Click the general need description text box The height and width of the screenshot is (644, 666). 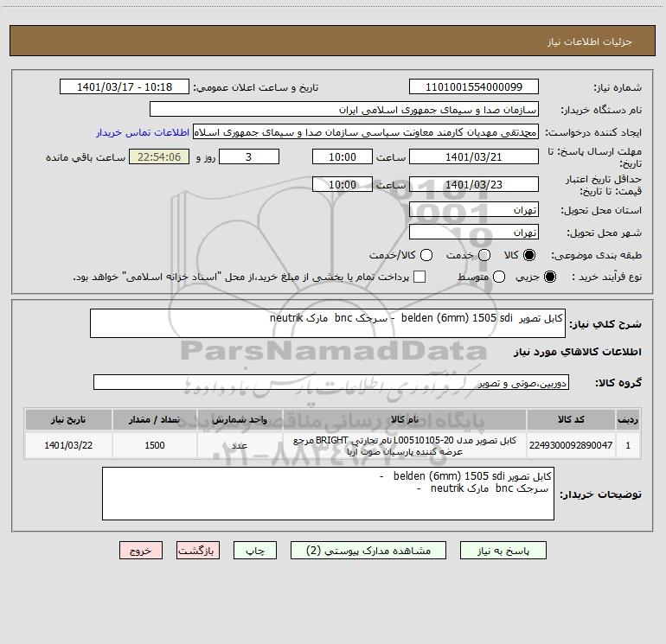[x=328, y=323]
